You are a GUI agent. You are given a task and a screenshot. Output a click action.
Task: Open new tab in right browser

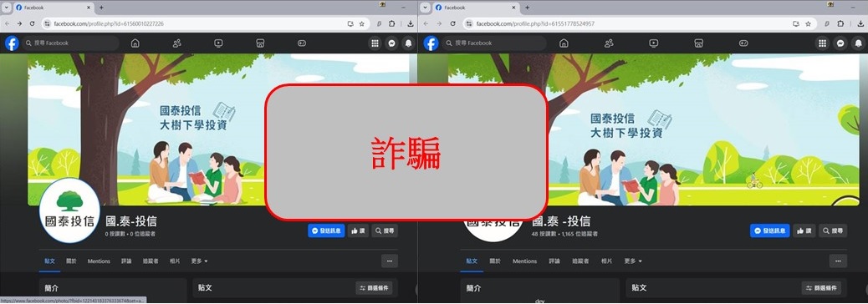[527, 8]
